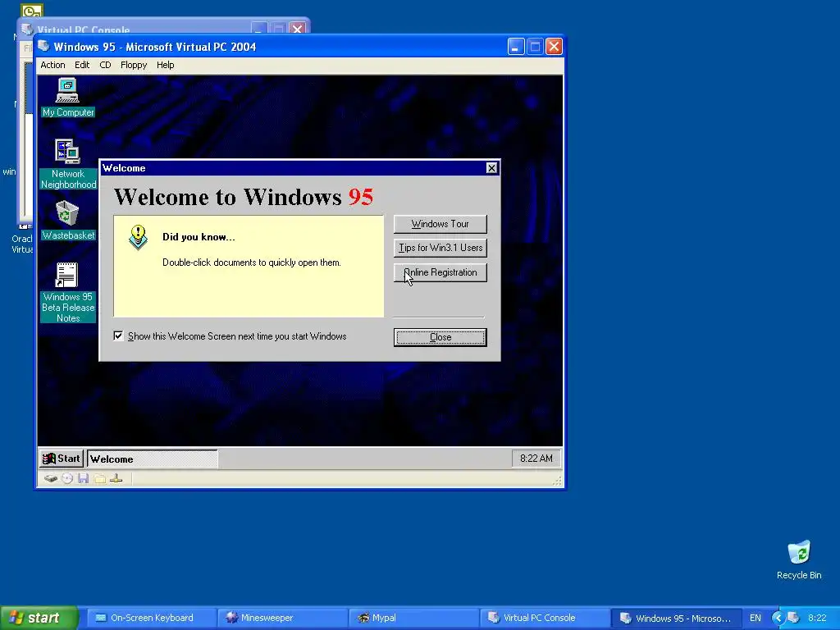Click the EN language indicator
This screenshot has height=630, width=840.
tap(755, 618)
